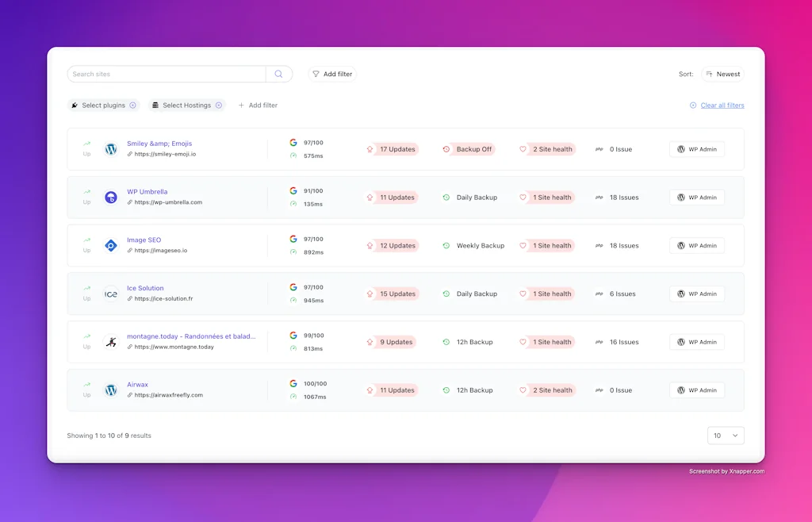812x522 pixels.
Task: Click the search magnifier icon
Action: tap(278, 73)
